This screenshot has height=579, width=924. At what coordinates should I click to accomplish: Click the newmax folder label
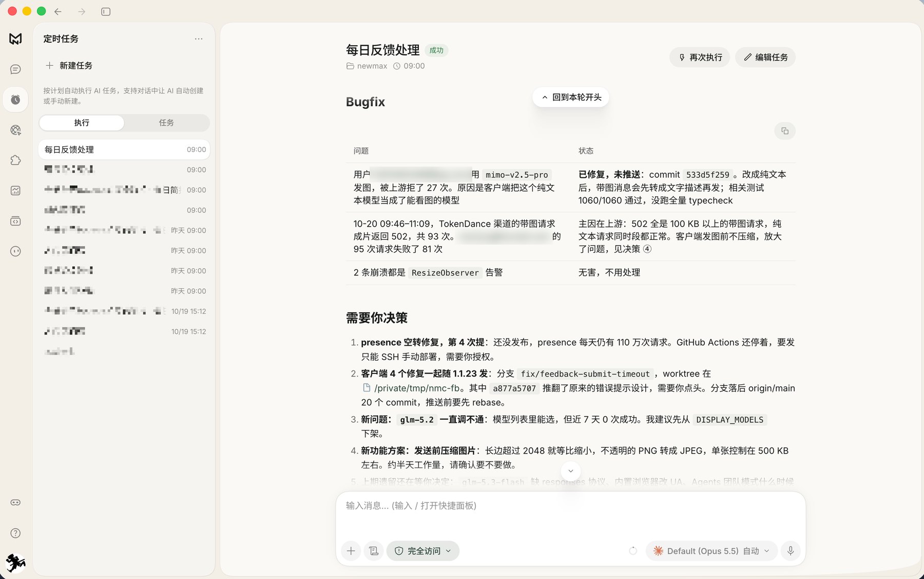[x=367, y=66]
